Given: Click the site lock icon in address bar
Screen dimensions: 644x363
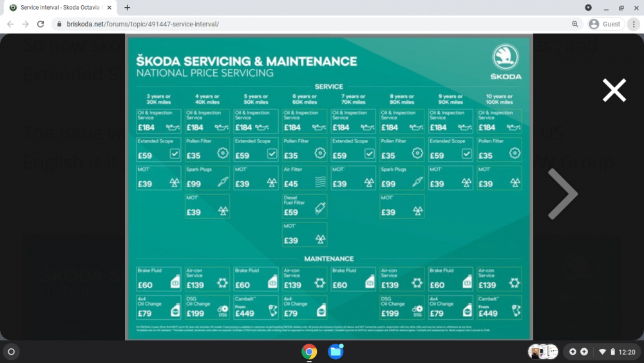Looking at the screenshot, I should point(59,25).
